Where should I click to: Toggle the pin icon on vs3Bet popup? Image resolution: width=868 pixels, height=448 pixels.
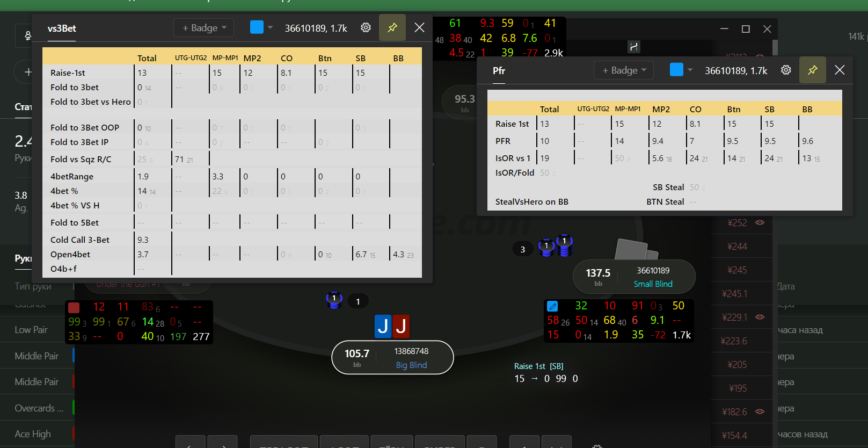392,27
